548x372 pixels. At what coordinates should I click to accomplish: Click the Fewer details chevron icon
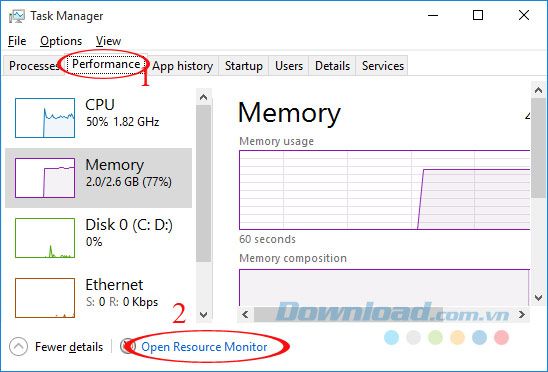point(18,346)
